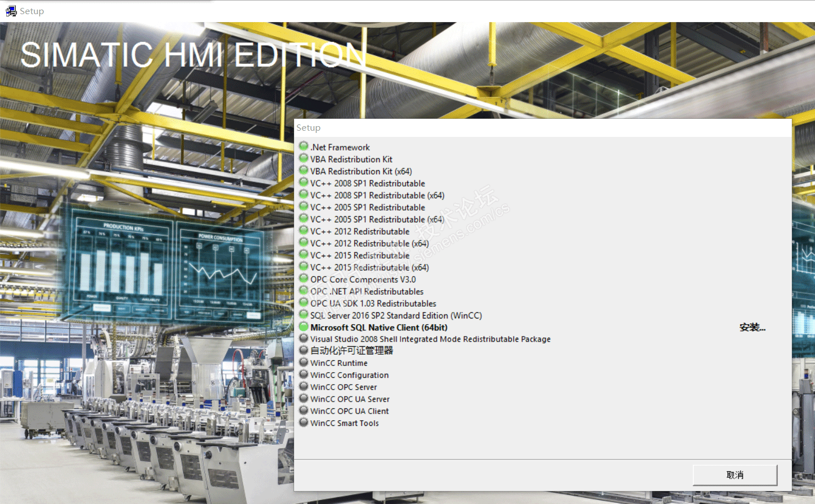Image resolution: width=815 pixels, height=504 pixels.
Task: Click the Setup header of the install panel
Action: tap(308, 128)
